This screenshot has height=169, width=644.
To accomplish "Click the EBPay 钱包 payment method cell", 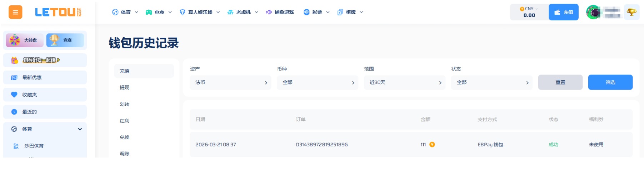I will pyautogui.click(x=490, y=145).
